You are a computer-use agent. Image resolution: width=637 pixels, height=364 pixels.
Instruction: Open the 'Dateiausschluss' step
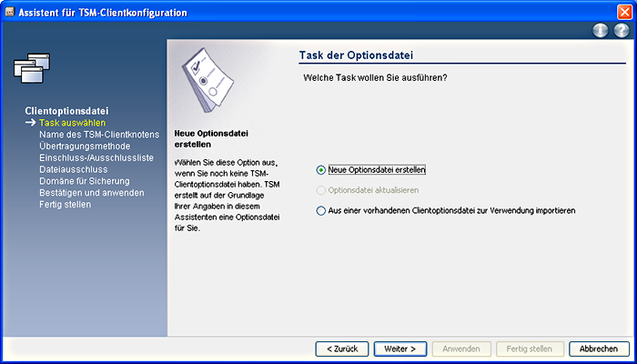pos(74,169)
